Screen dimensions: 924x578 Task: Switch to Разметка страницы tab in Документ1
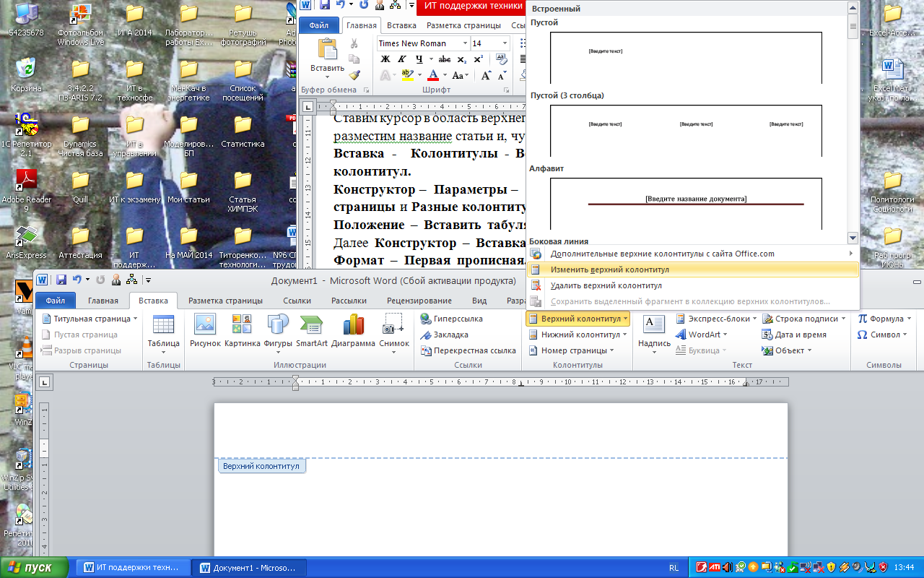(225, 301)
